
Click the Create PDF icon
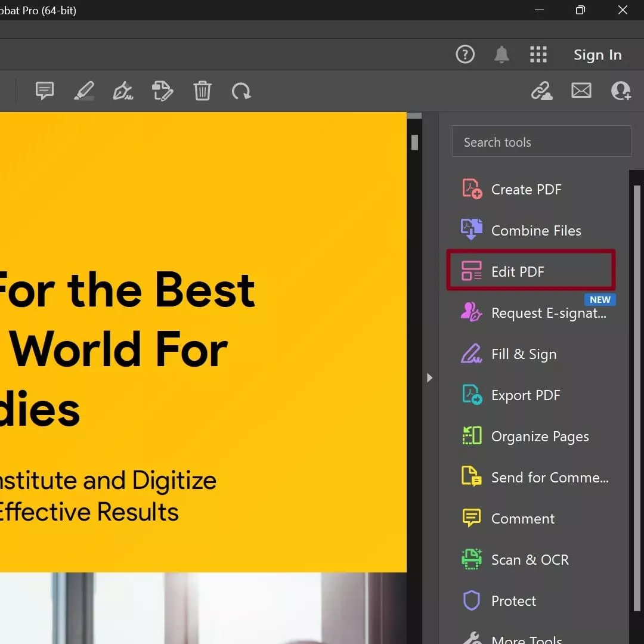[x=472, y=189]
